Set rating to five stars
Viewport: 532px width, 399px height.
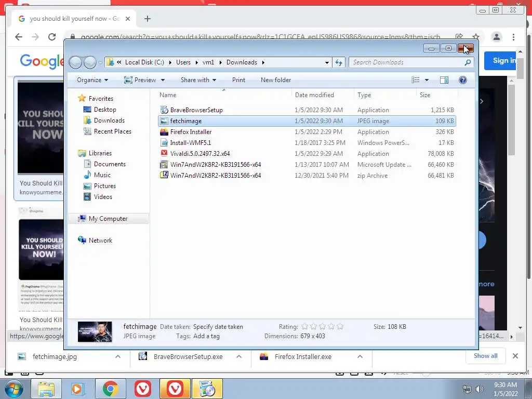coord(340,326)
